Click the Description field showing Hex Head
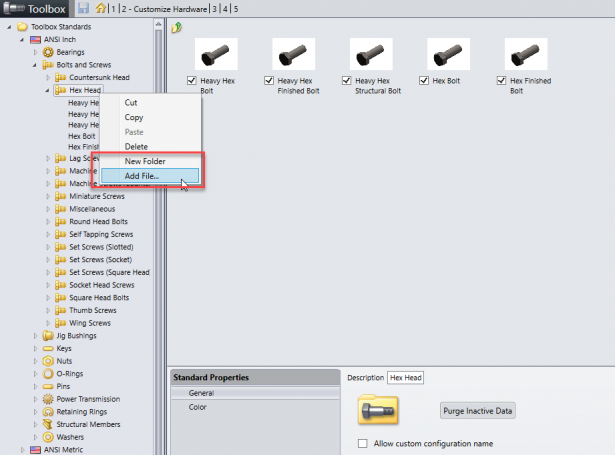Screen dimensions: 615x455 tap(406, 378)
